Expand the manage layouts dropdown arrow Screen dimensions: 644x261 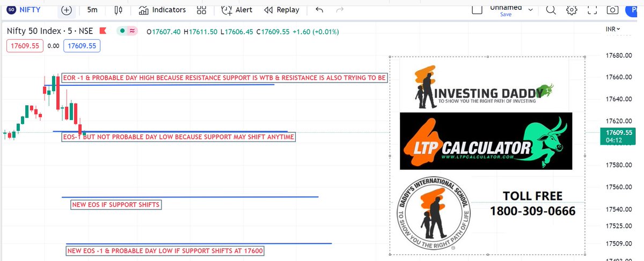pyautogui.click(x=531, y=10)
